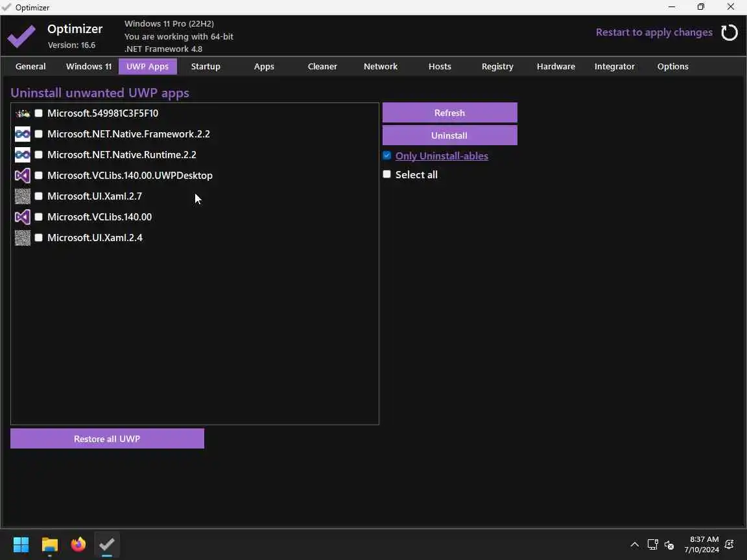Screen dimensions: 747x560
Task: Go to the Options tab
Action: coord(672,67)
